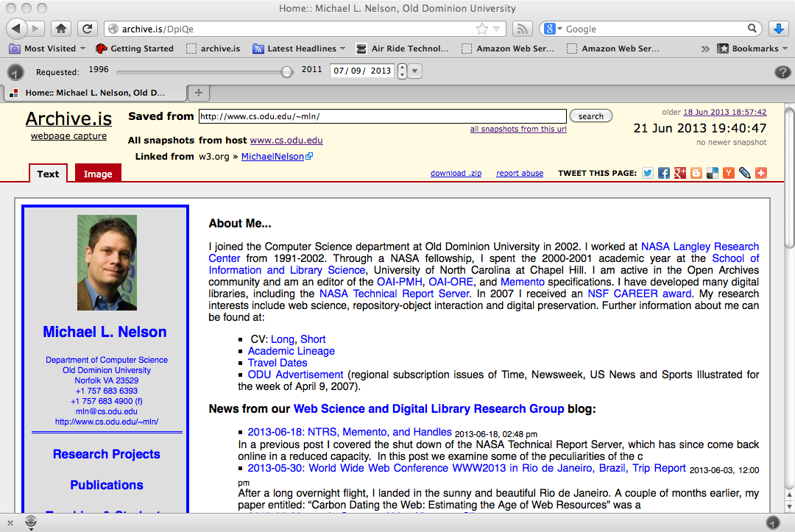
Task: Open the Memento specification link
Action: tap(522, 283)
